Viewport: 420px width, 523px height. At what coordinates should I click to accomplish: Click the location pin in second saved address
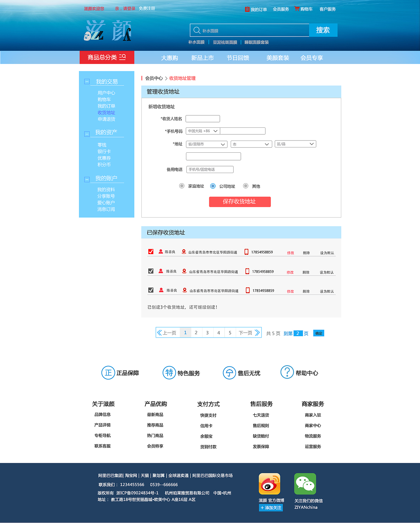184,271
